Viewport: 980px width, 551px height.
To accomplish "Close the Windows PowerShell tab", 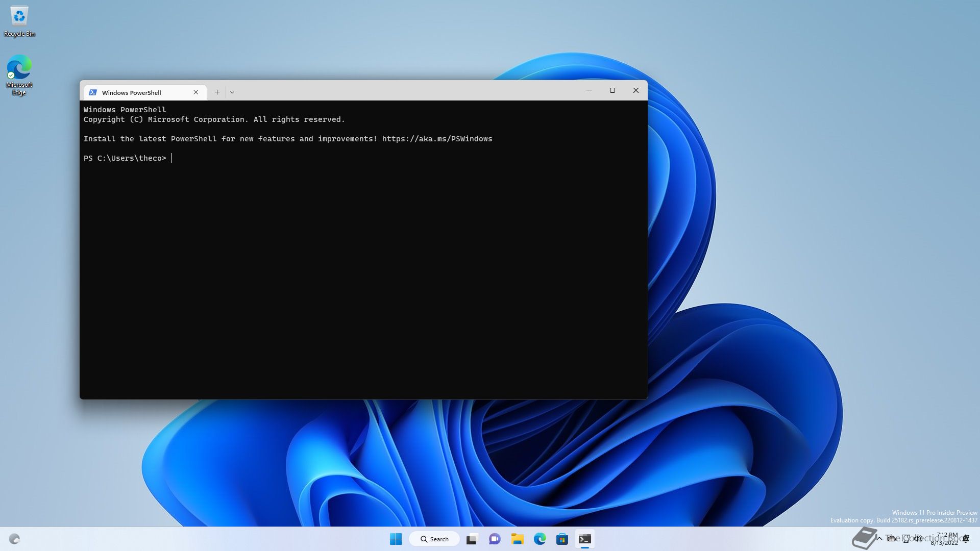I will point(195,92).
